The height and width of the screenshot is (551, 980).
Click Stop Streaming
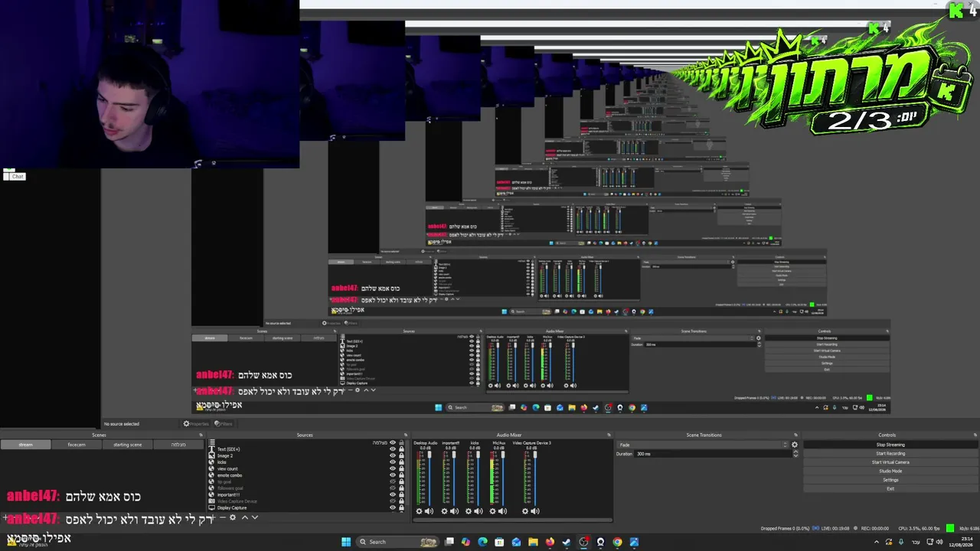(890, 445)
